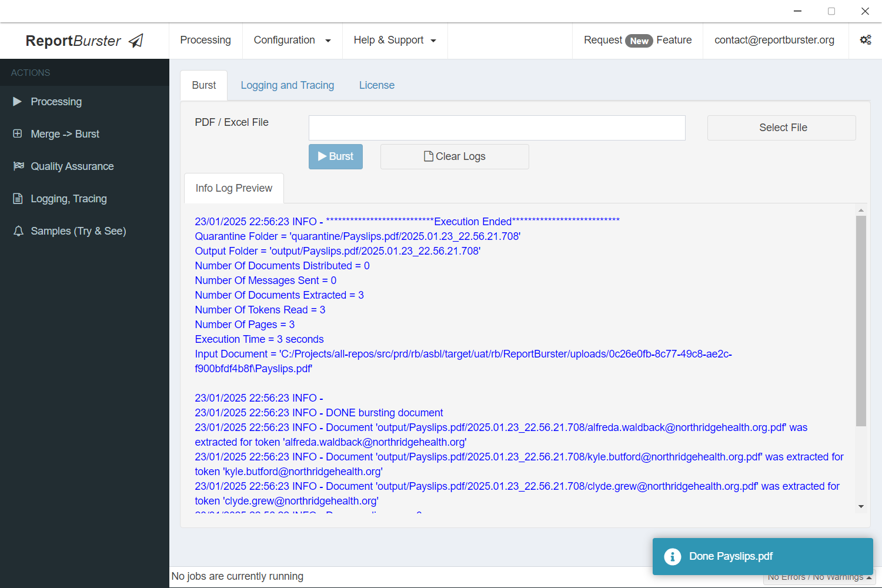The height and width of the screenshot is (588, 882).
Task: Open Merge -> Burst via its plus icon
Action: click(x=17, y=133)
